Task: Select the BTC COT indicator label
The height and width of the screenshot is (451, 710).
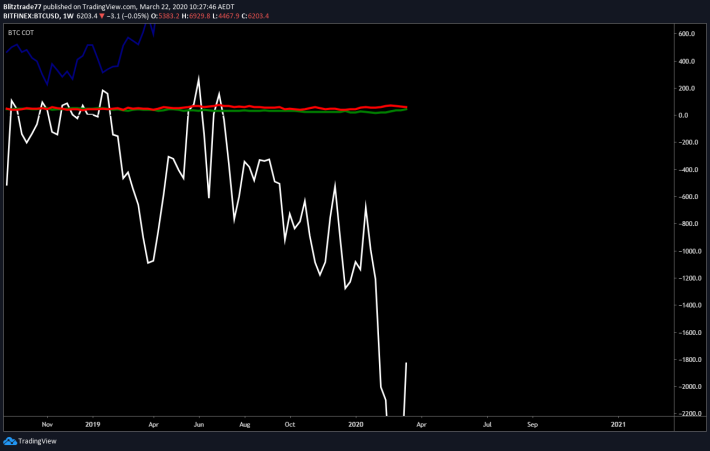Action: pos(21,33)
